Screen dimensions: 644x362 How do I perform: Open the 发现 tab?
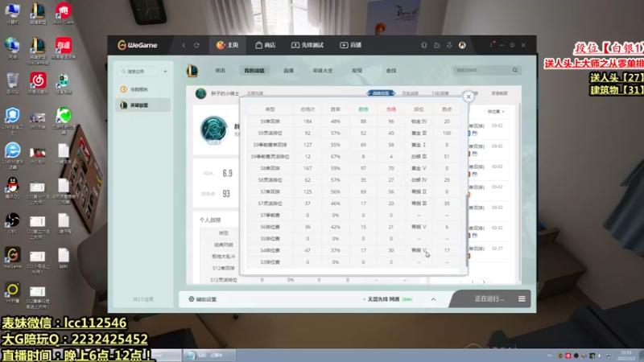(357, 71)
